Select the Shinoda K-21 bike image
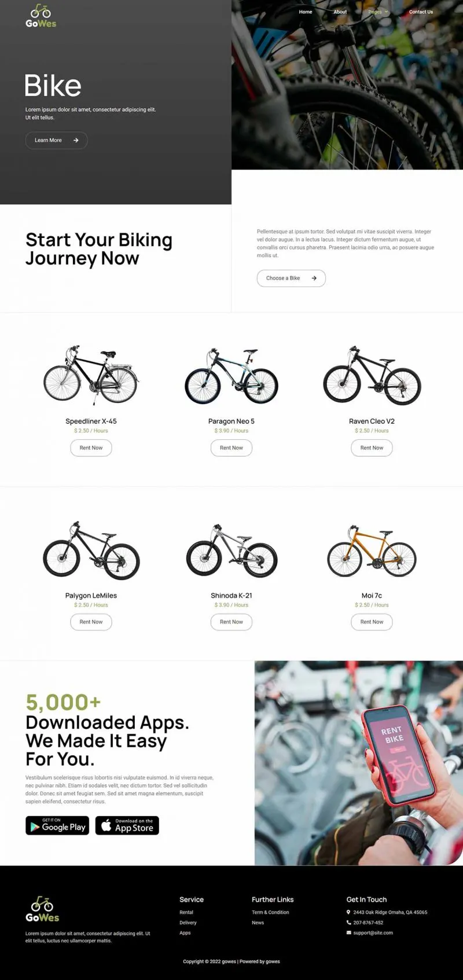The height and width of the screenshot is (980, 463). (231, 550)
